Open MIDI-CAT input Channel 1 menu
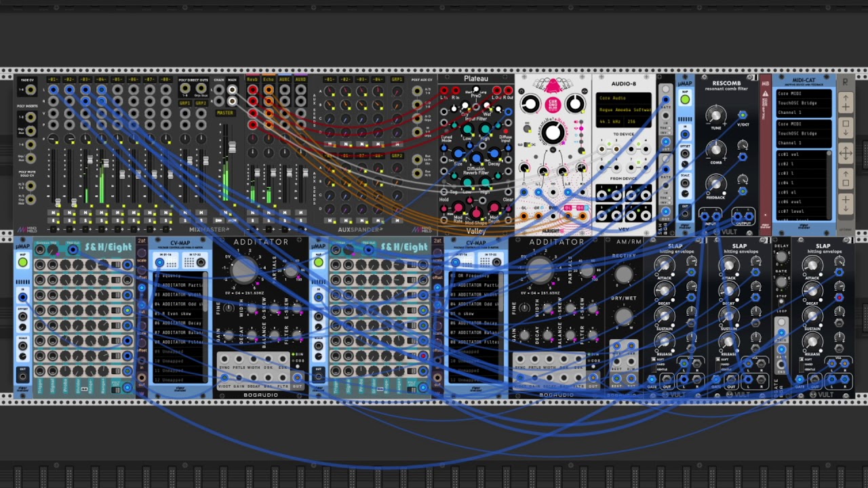868x488 pixels. 804,113
